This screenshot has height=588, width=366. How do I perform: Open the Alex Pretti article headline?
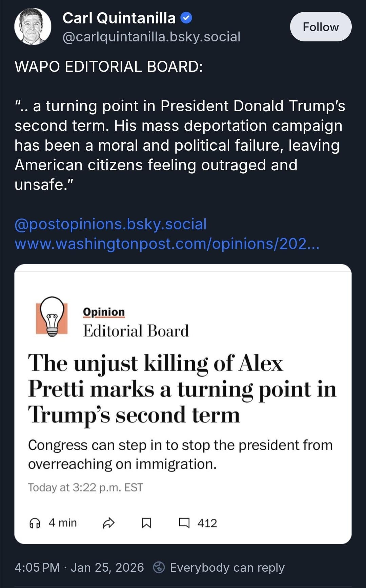182,388
